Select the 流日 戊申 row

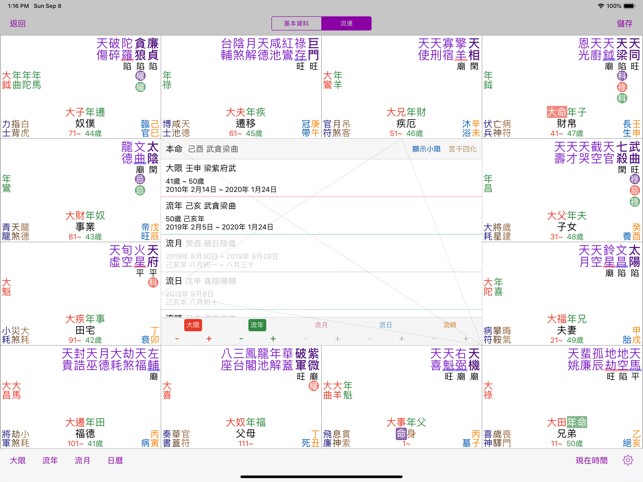click(x=322, y=291)
